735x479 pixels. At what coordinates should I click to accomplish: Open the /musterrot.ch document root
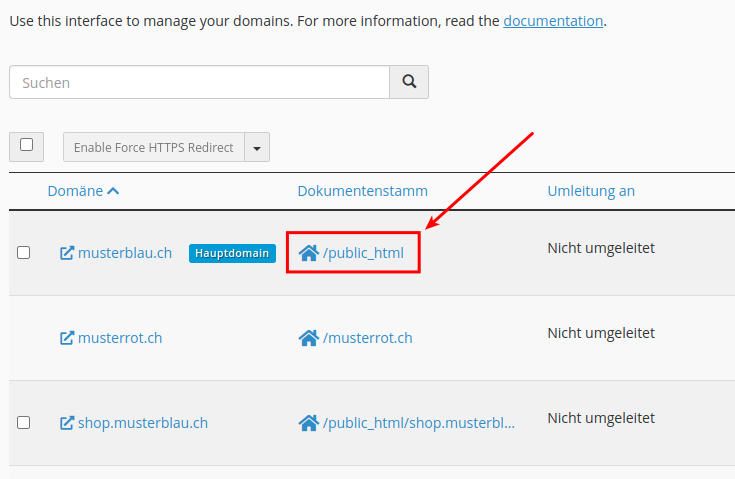tap(368, 338)
